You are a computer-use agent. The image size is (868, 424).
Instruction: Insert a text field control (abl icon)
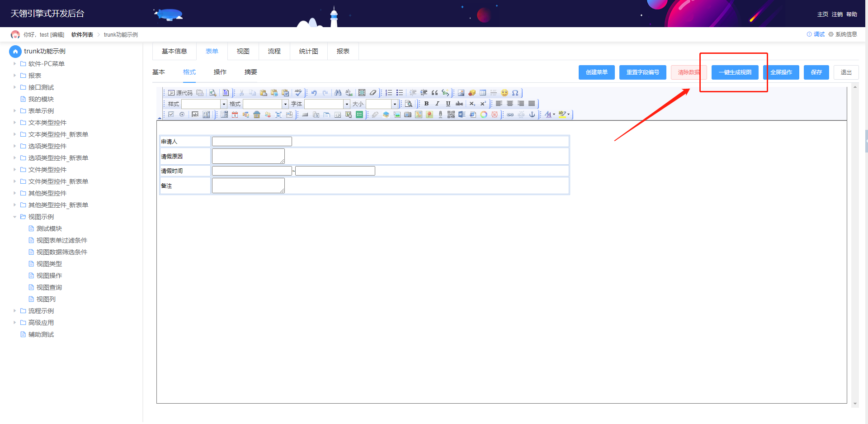point(195,114)
